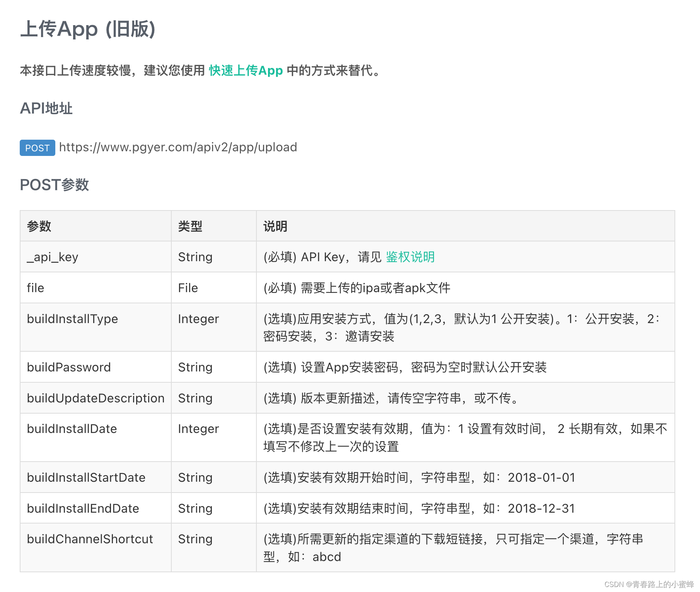The width and height of the screenshot is (700, 592).
Task: Open the 鉴权说明 link
Action: [x=410, y=257]
